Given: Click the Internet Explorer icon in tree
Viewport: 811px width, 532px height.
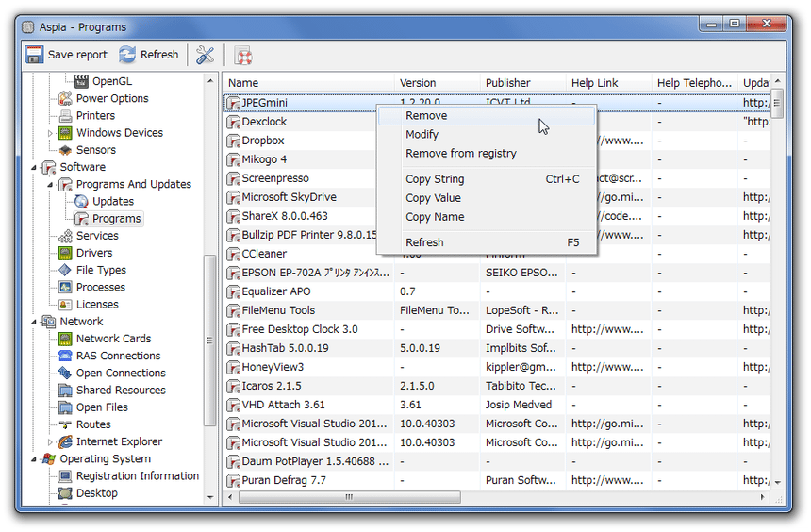Looking at the screenshot, I should coord(65,441).
